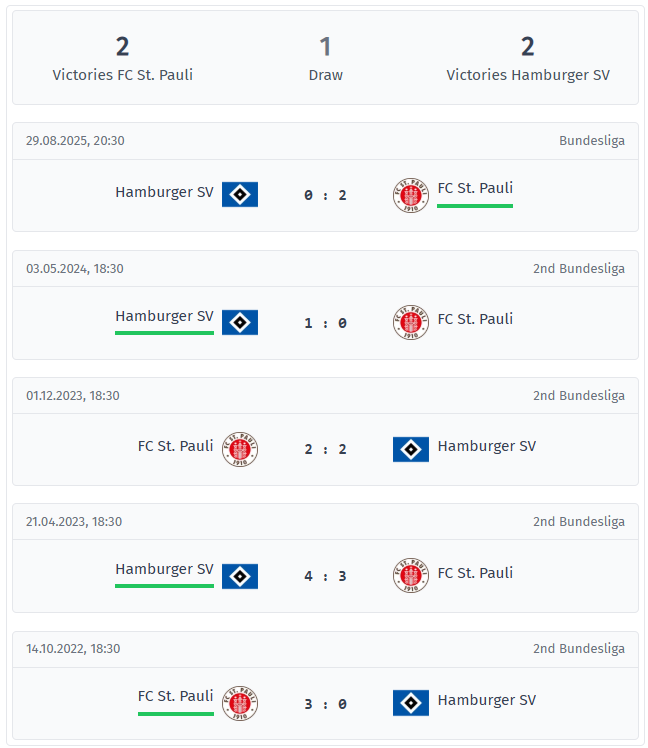Open FC St. Pauli team name in 29.08.2025 match
Image resolution: width=648 pixels, height=748 pixels.
(475, 188)
